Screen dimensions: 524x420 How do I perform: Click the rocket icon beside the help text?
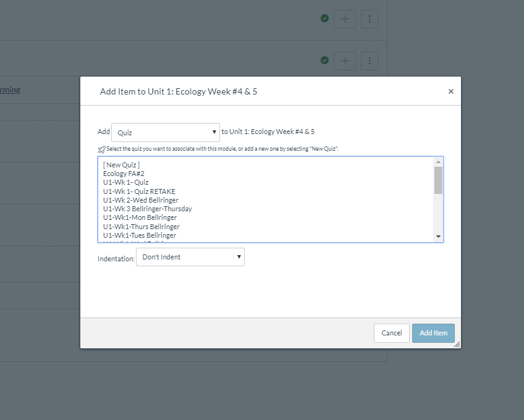pos(101,149)
